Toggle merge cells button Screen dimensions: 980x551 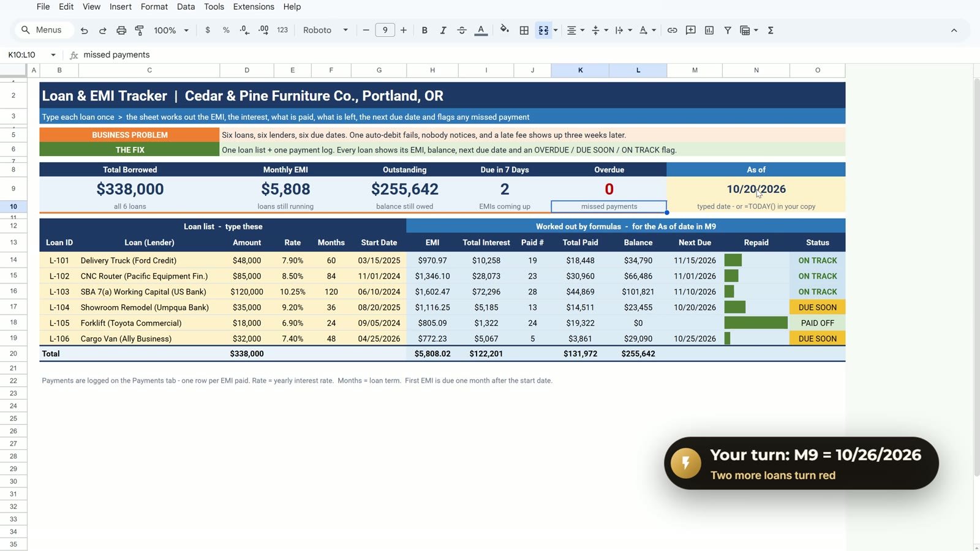click(x=543, y=30)
